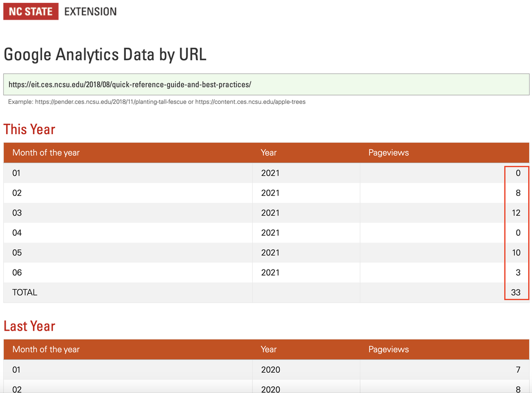Select the Last Year section heading
This screenshot has height=393, width=532.
tap(29, 326)
